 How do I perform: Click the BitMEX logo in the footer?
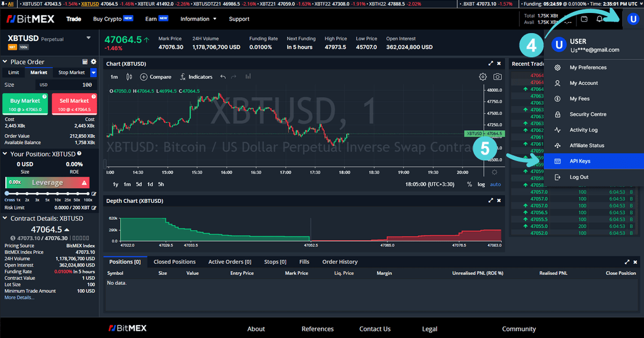point(127,328)
